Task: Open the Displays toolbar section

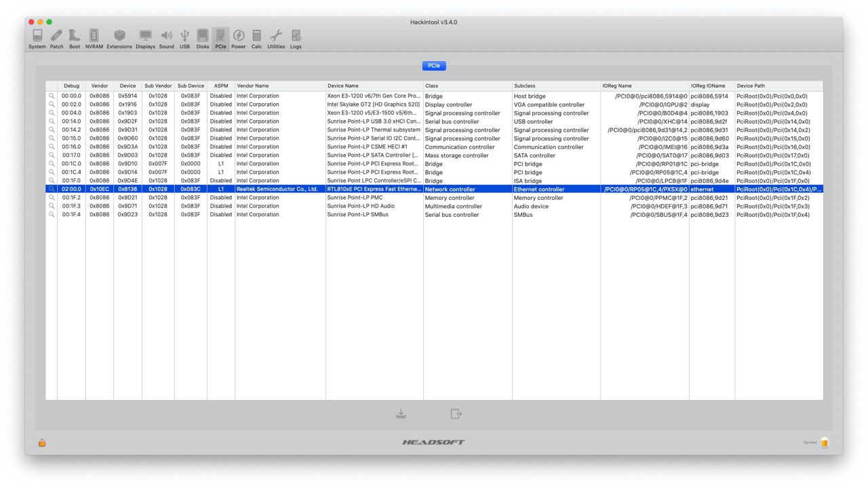Action: pyautogui.click(x=145, y=39)
